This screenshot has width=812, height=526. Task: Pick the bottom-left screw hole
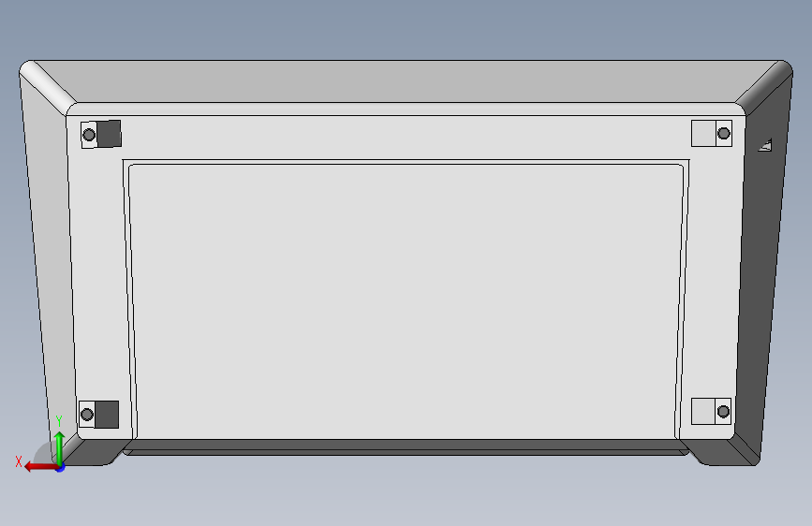87,415
